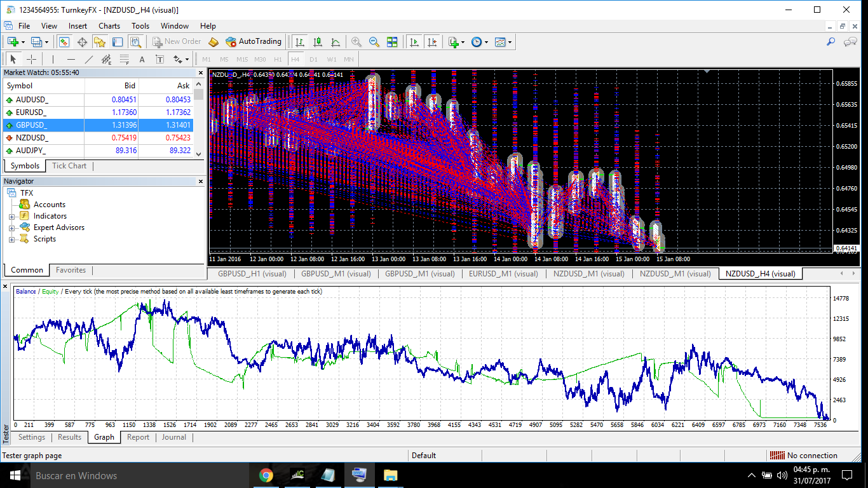Select the Equidistant Channel tool
868x488 pixels.
106,59
